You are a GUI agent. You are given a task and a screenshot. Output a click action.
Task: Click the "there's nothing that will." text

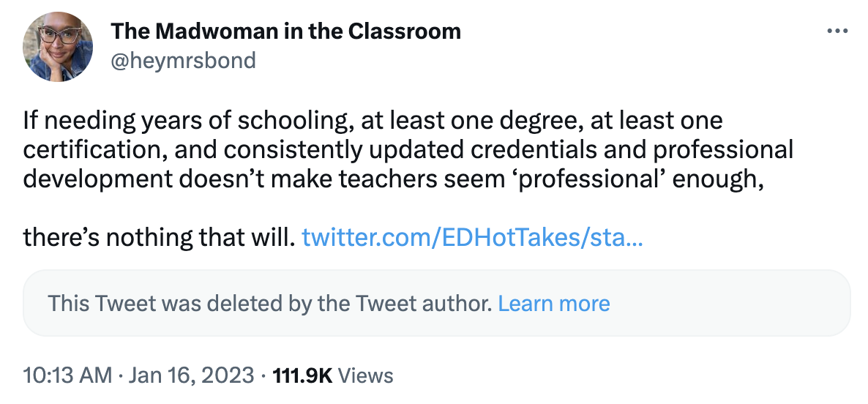pos(159,237)
